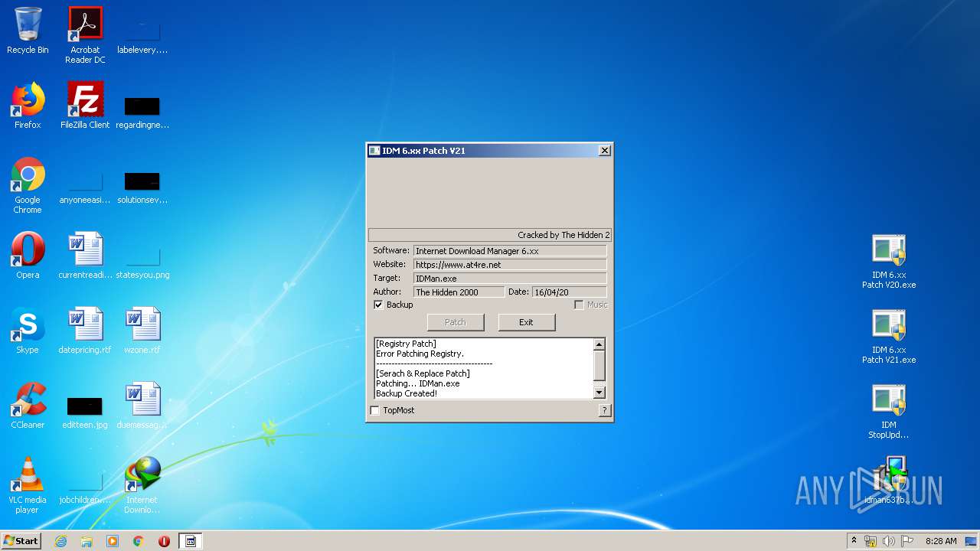
Task: Open Internet Download Manager desktop shortcut
Action: pyautogui.click(x=142, y=485)
